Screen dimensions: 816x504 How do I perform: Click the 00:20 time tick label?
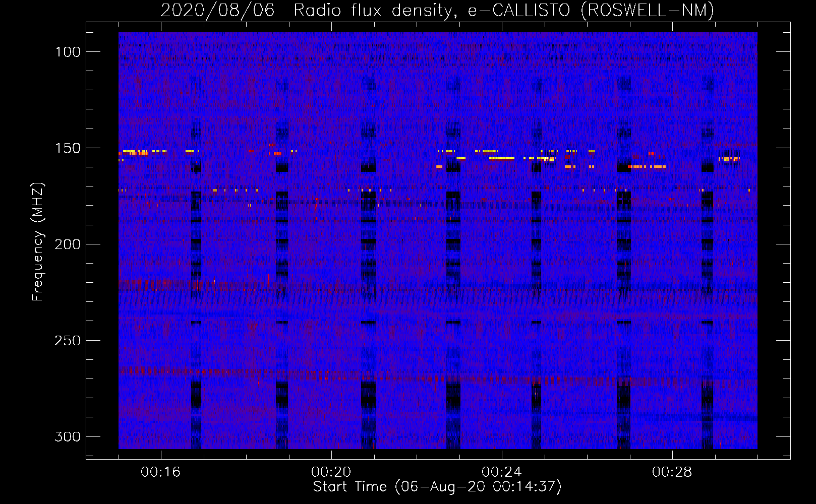(x=331, y=472)
